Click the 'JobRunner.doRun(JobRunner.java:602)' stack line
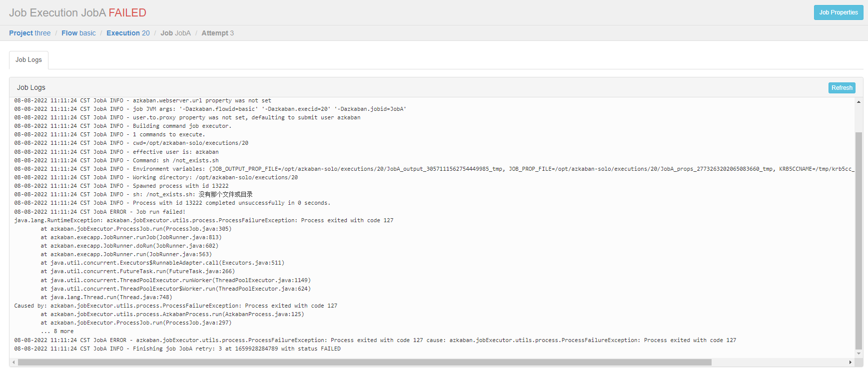The width and height of the screenshot is (868, 371). (129, 246)
